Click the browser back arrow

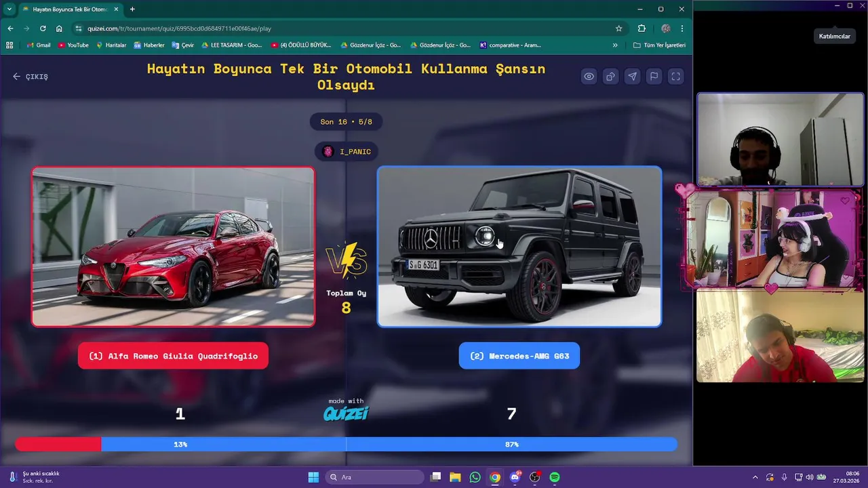[x=10, y=28]
